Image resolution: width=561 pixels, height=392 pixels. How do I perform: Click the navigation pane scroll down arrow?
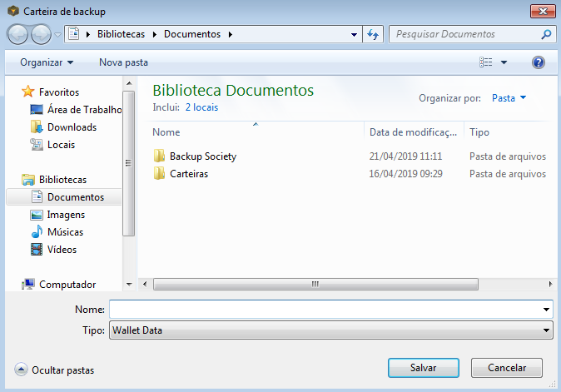tap(129, 285)
